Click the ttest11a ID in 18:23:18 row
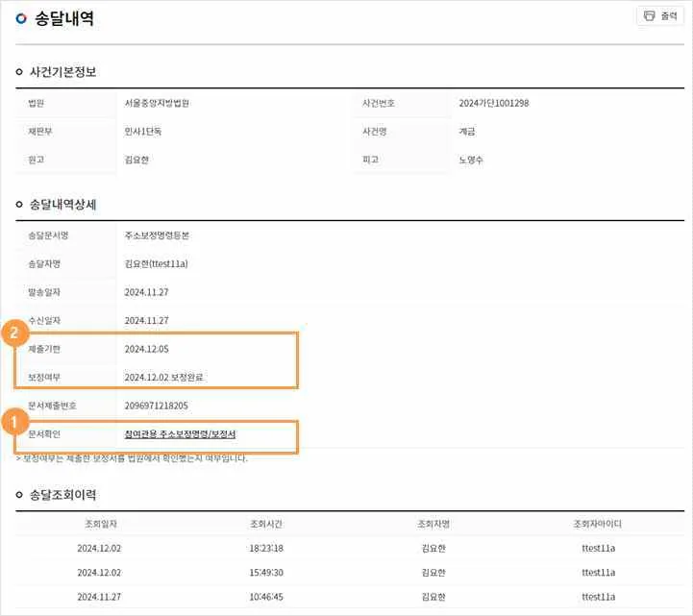 [x=599, y=549]
